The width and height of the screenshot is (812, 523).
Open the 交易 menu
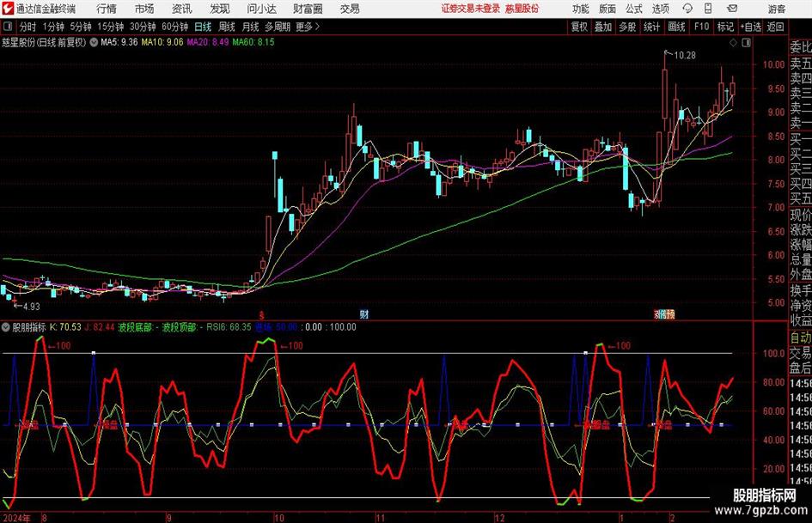(350, 9)
